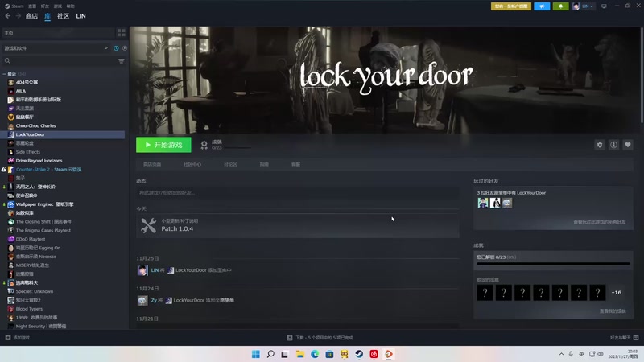Click the achievements badge icon near play button
This screenshot has width=644, height=362.
pyautogui.click(x=204, y=145)
